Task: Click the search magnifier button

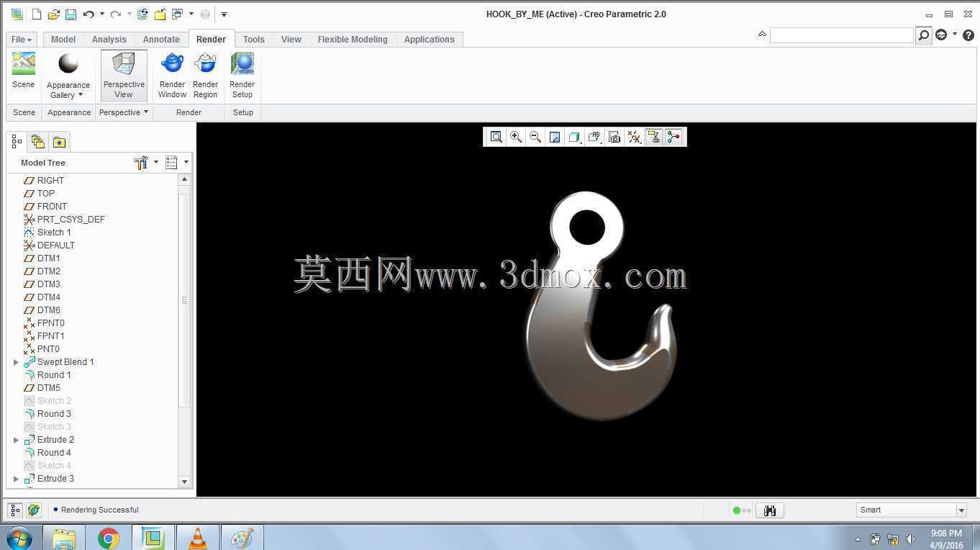Action: pos(924,35)
